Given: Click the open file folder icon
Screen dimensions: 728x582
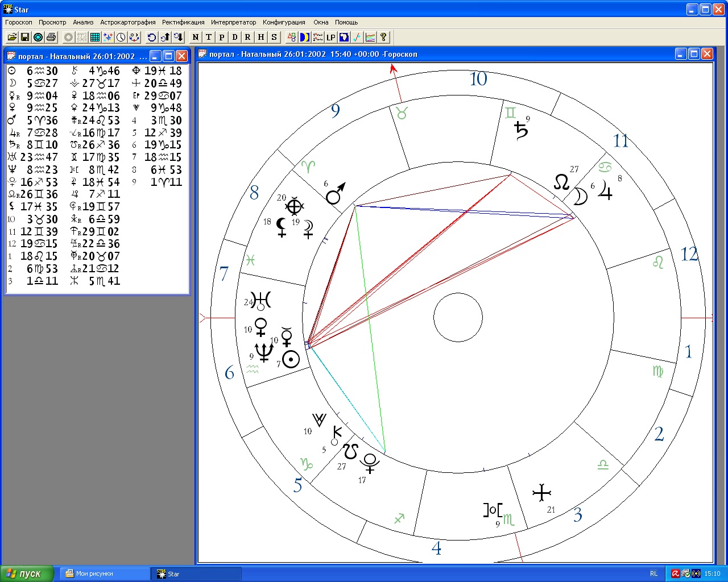Looking at the screenshot, I should (12, 38).
